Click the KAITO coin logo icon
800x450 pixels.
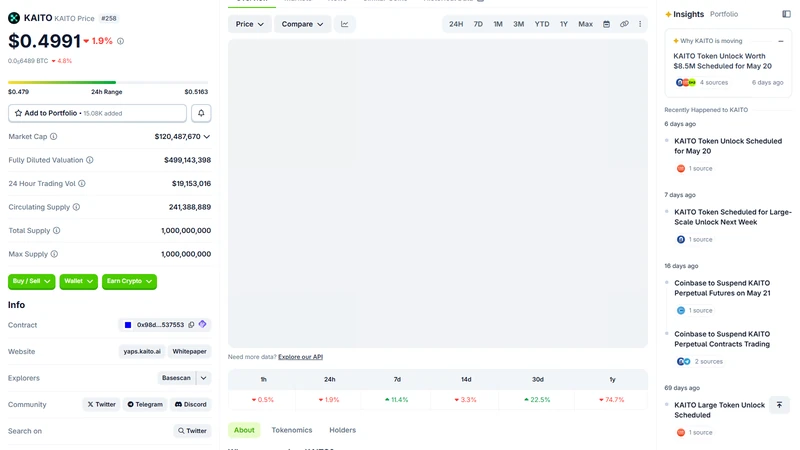click(x=14, y=18)
